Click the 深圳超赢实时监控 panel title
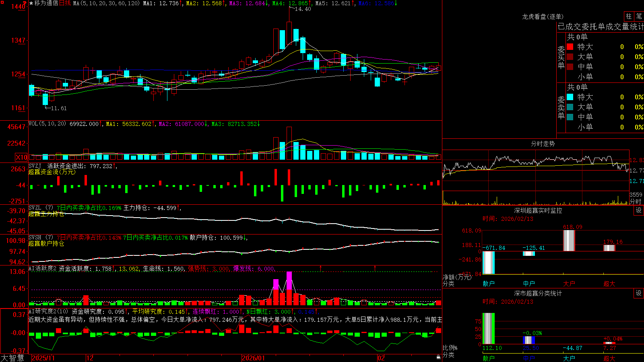Image resolution: width=644 pixels, height=362 pixels. pyautogui.click(x=538, y=210)
